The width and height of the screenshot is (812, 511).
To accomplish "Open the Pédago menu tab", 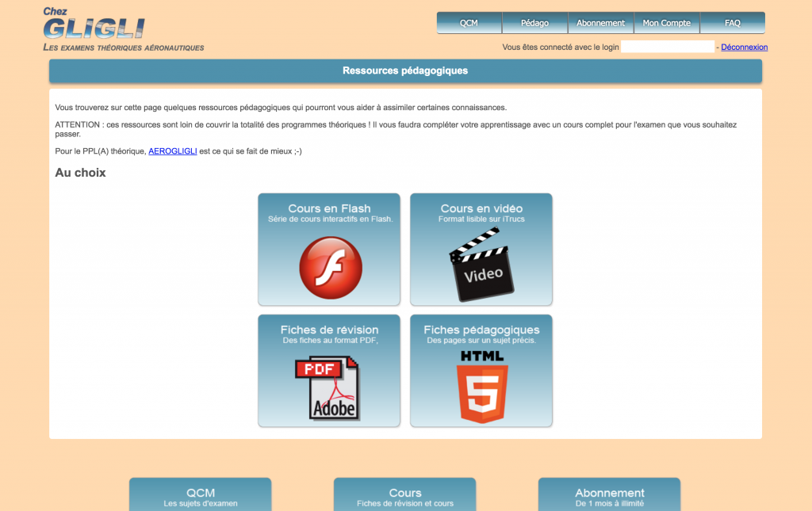I will tap(534, 23).
